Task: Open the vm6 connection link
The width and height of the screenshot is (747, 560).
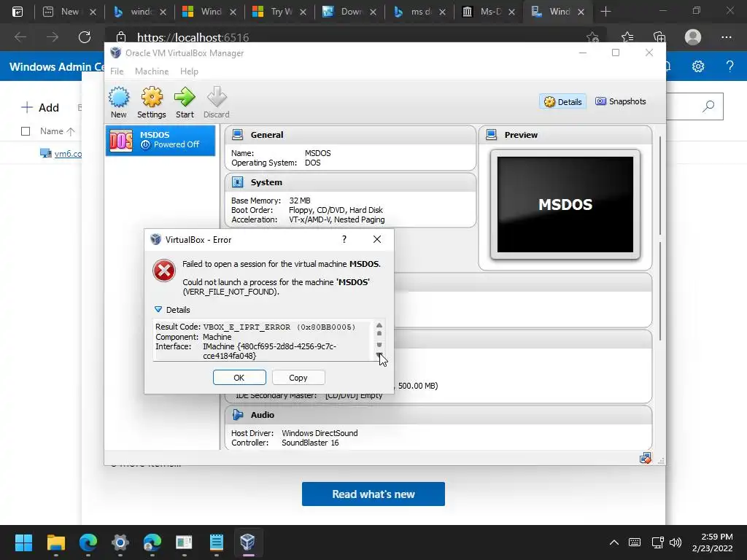Action: 68,154
